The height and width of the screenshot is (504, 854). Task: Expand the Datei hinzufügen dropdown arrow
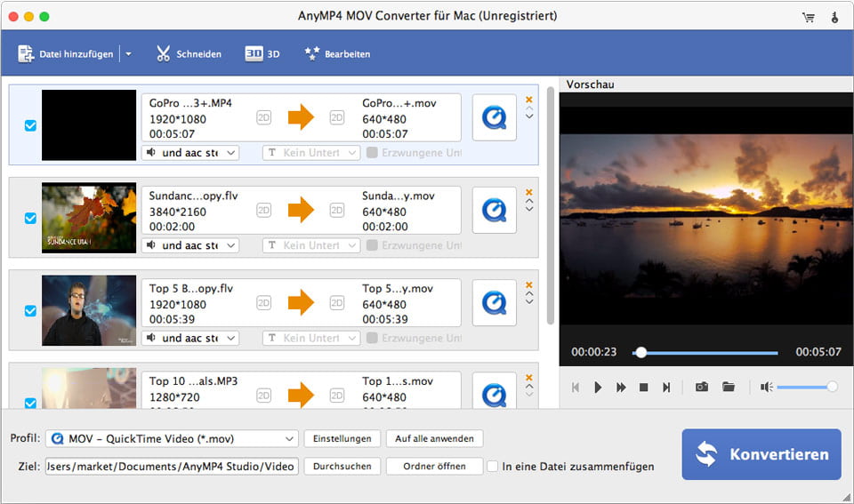[x=128, y=54]
